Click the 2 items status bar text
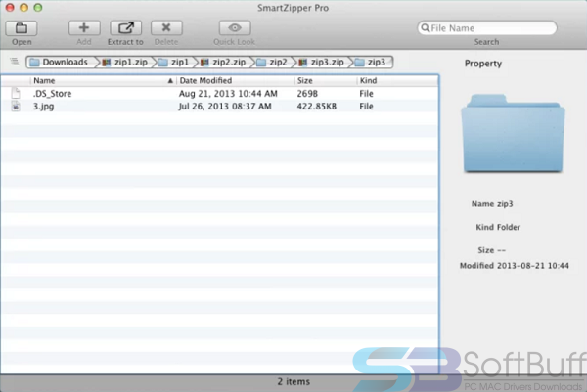The image size is (587, 392). [293, 382]
